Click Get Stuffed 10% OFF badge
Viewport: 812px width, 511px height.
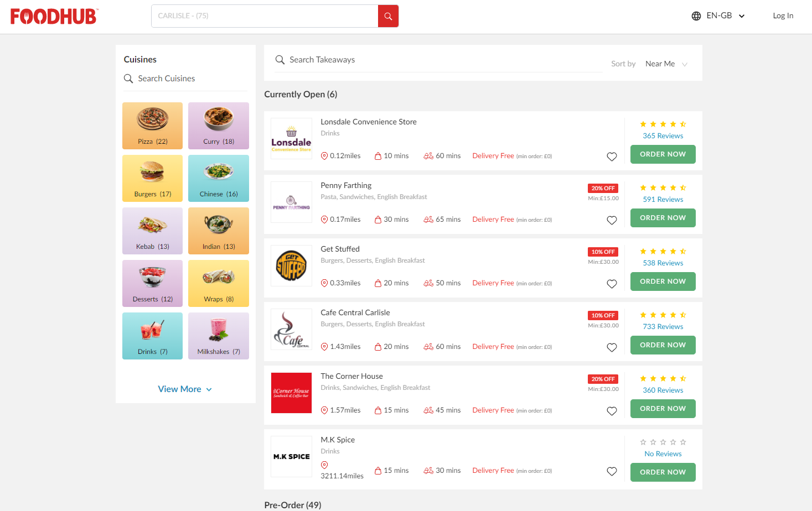(x=603, y=252)
